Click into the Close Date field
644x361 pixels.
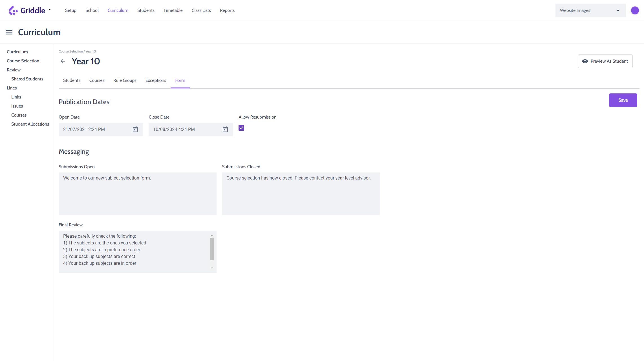[191, 130]
